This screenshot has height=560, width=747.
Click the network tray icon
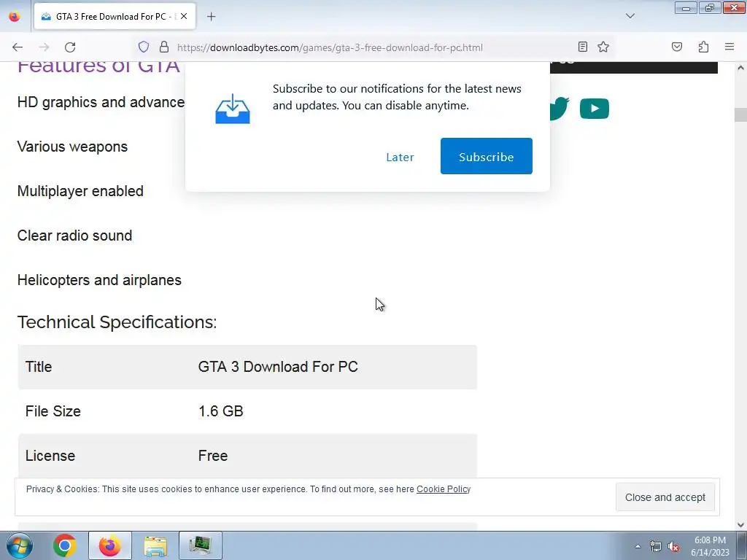656,547
